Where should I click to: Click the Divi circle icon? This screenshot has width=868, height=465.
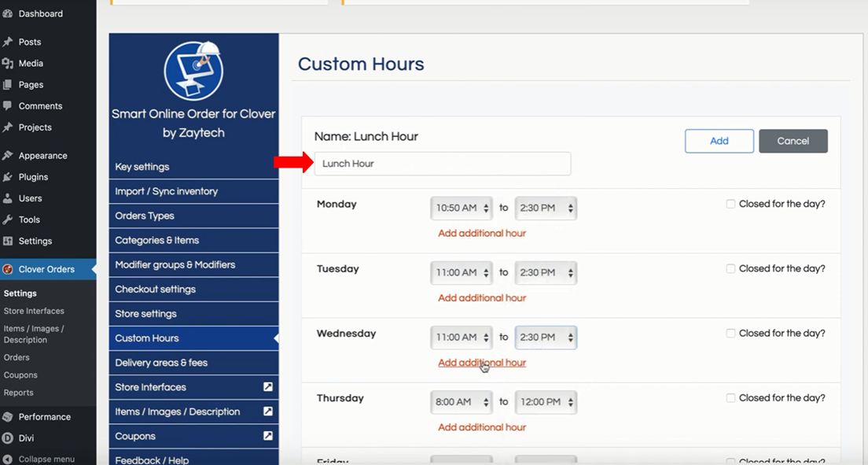click(x=8, y=438)
